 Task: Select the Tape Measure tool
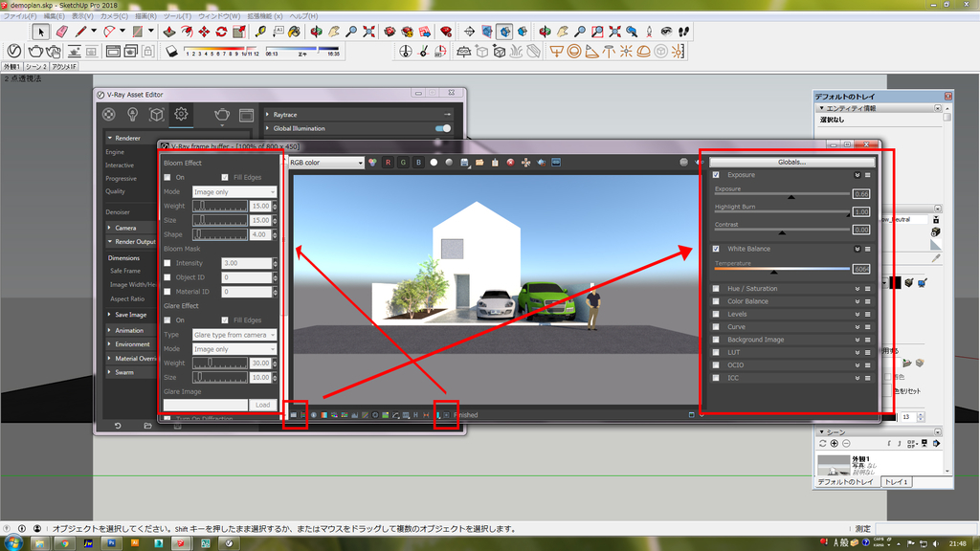260,32
